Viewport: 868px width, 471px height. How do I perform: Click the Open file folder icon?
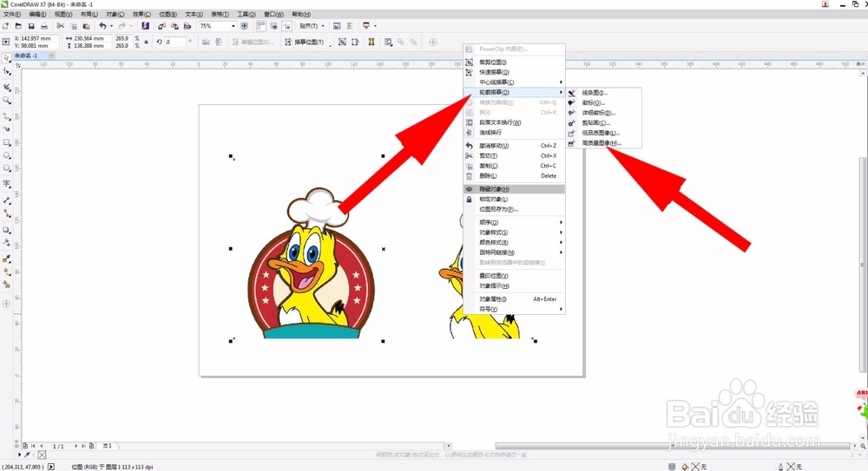pos(18,26)
